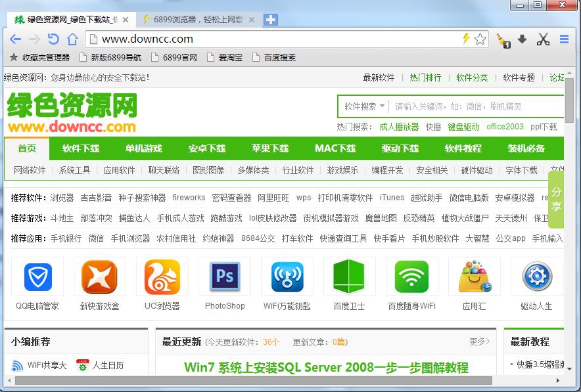Viewport: 581px width, 392px height.
Task: Open the browser home page icon
Action: point(72,39)
